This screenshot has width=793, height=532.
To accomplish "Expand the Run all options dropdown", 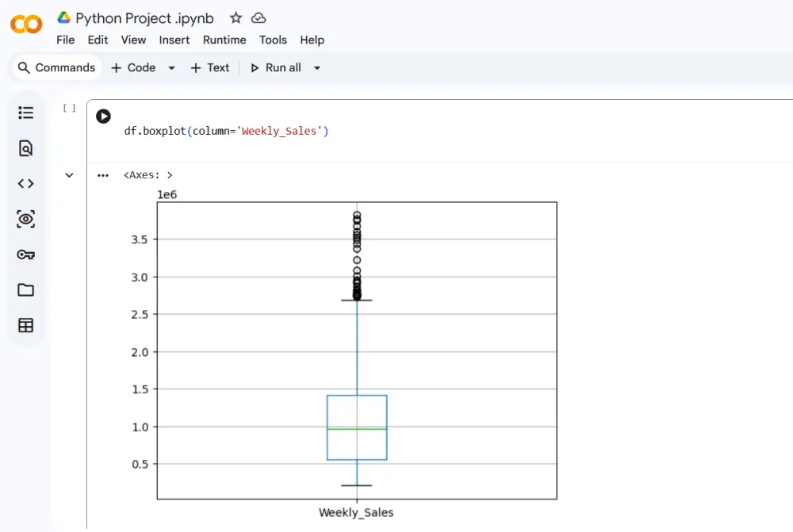I will point(317,67).
